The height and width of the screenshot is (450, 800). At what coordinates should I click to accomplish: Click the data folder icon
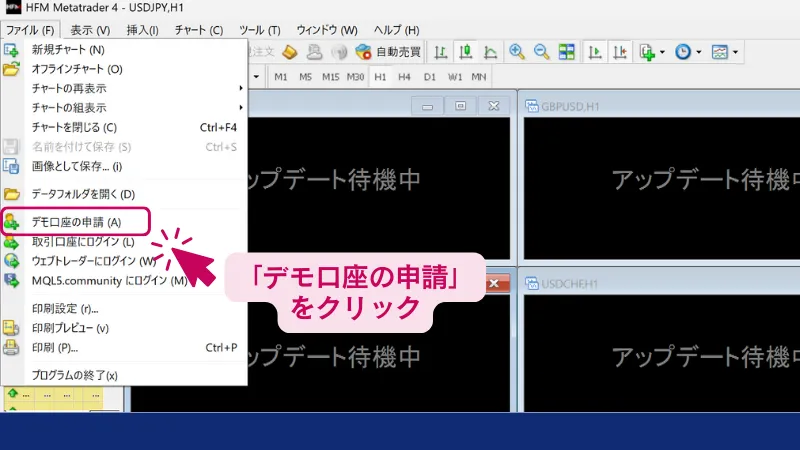click(11, 194)
